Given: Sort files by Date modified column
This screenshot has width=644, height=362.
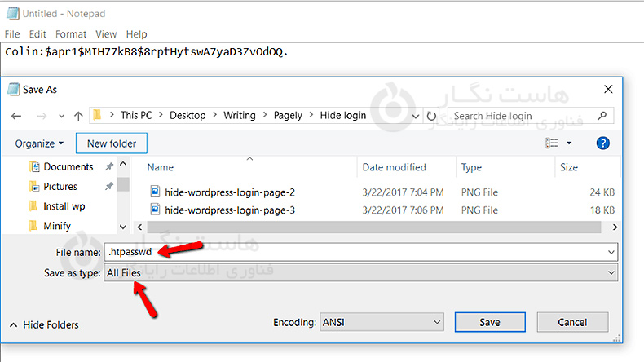Looking at the screenshot, I should pyautogui.click(x=395, y=167).
